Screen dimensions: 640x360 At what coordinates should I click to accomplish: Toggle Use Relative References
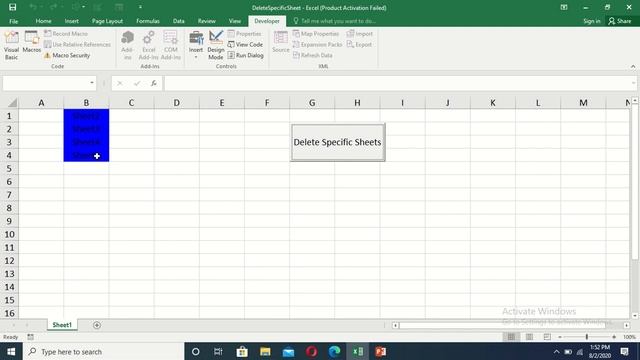tap(77, 44)
